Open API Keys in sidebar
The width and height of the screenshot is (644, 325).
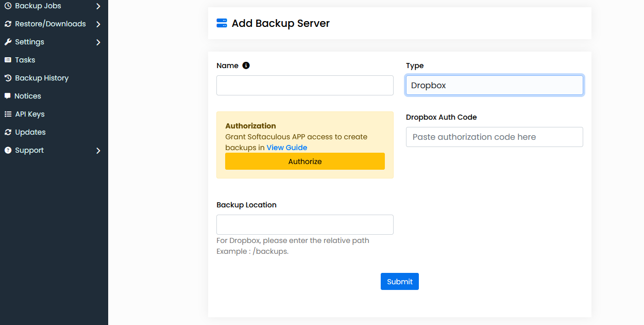[30, 114]
